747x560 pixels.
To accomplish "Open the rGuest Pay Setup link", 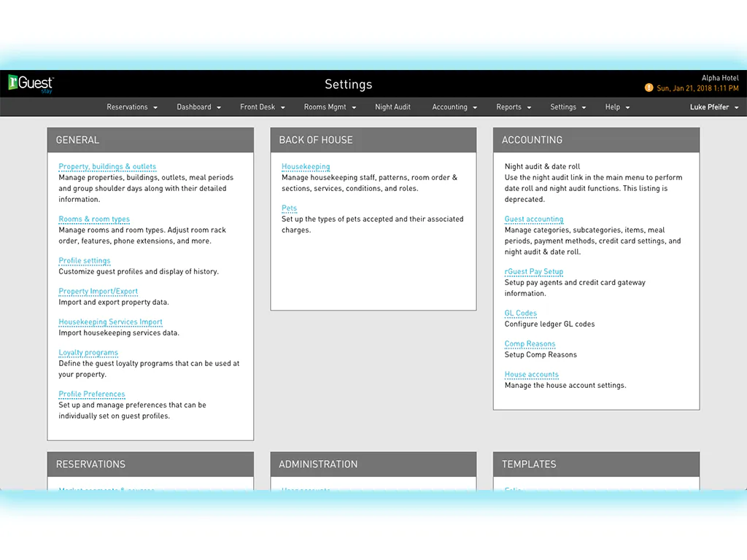I will (x=533, y=271).
